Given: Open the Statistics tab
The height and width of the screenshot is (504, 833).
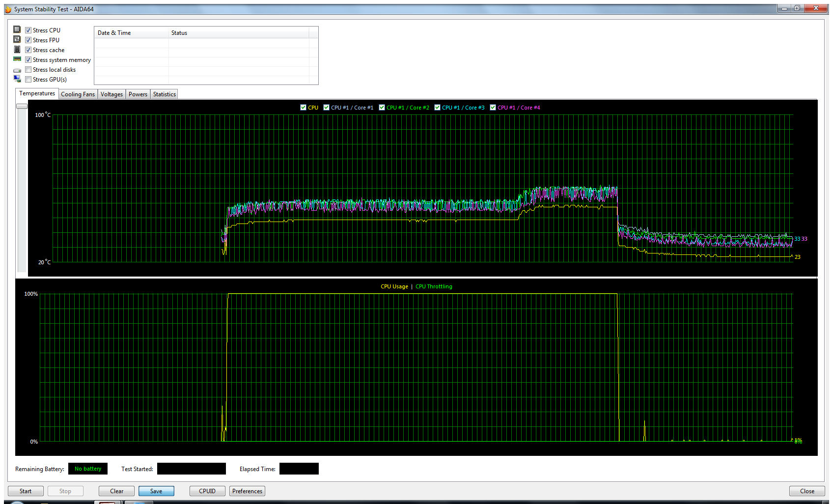Looking at the screenshot, I should pos(164,94).
